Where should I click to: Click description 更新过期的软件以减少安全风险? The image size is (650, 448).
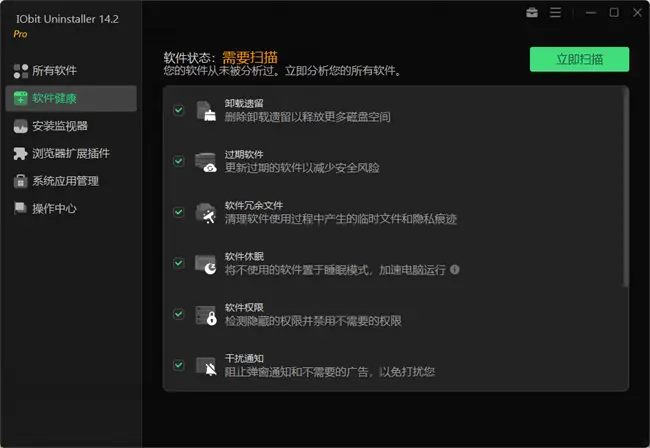point(302,168)
